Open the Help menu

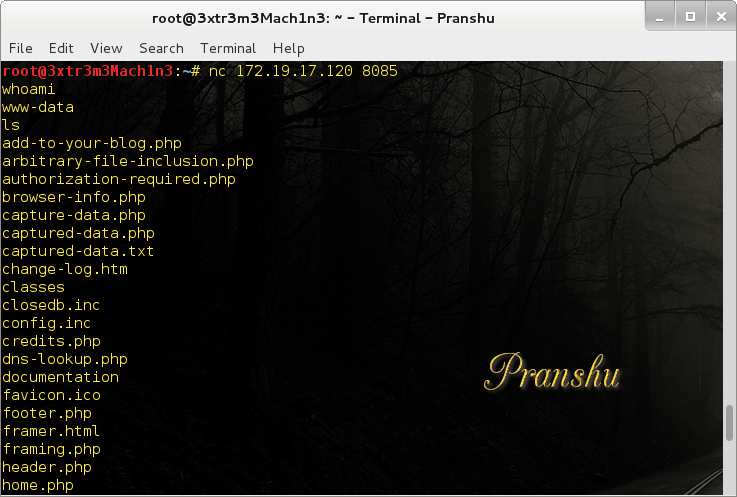pos(289,48)
